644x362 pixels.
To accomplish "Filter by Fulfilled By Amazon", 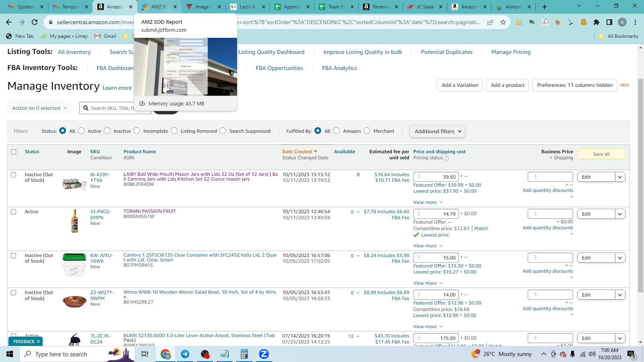I will click(x=336, y=131).
